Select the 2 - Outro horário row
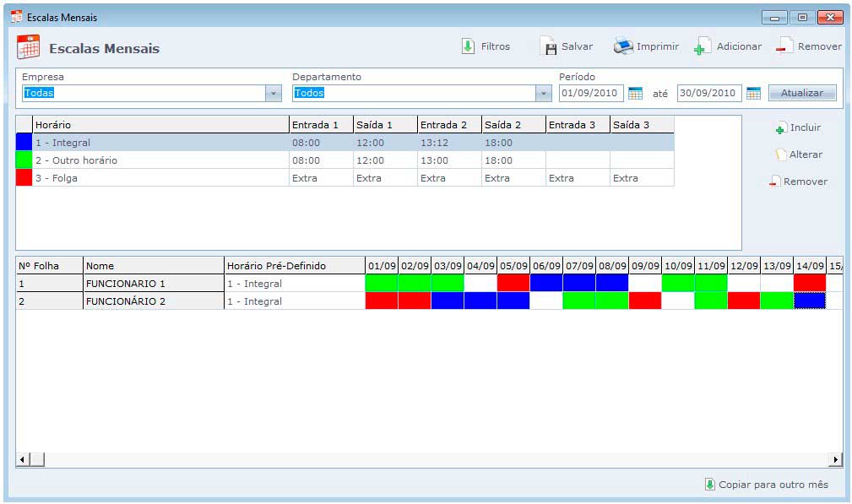The height and width of the screenshot is (504, 852). pos(160,160)
